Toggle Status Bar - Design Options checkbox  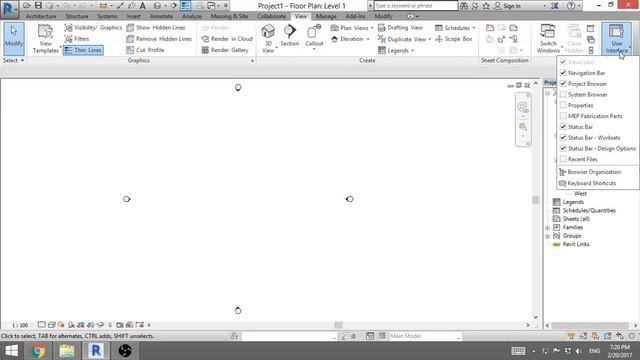click(563, 148)
